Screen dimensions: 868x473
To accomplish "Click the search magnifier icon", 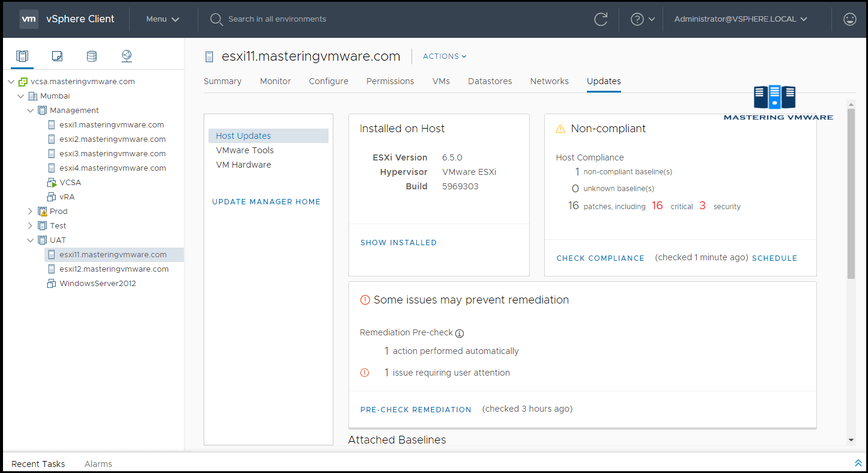I will [x=216, y=19].
